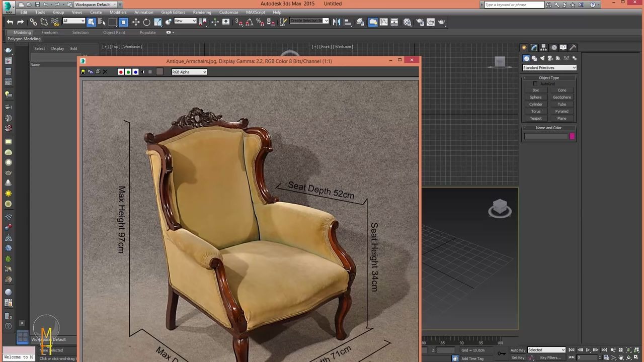Activate the Select and Rotate tool
This screenshot has height=362, width=644.
click(146, 21)
